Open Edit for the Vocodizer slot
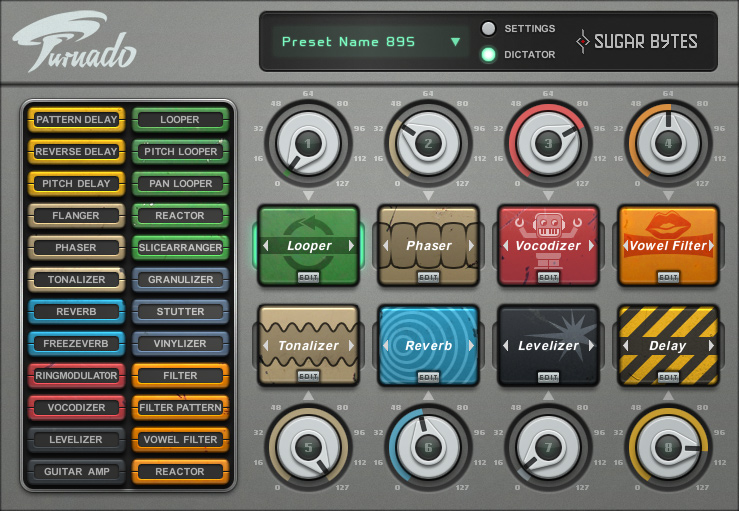The image size is (739, 511). (x=548, y=277)
